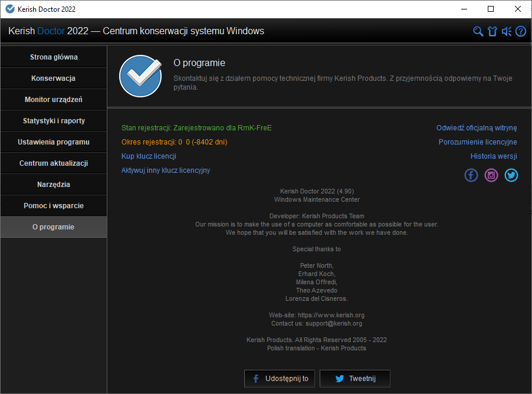Go to Strona główna
532x394 pixels.
click(54, 57)
